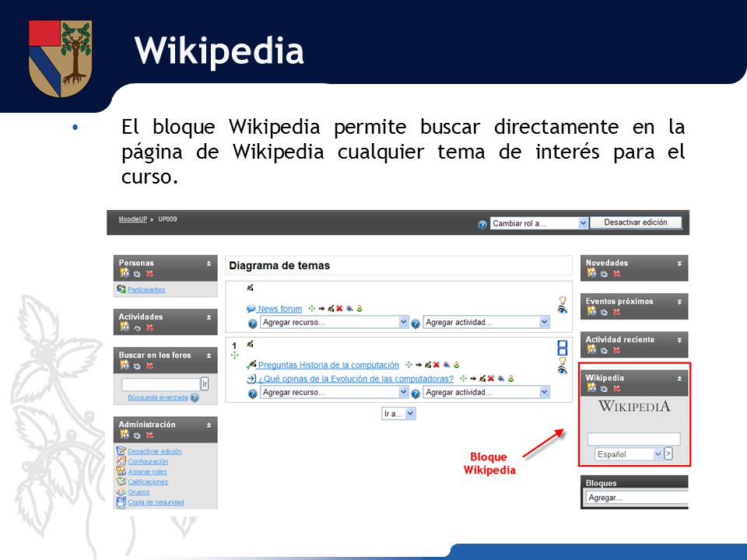Viewport: 747px width, 560px height.
Task: Toggle the Administración block eye icon
Action: click(x=137, y=436)
